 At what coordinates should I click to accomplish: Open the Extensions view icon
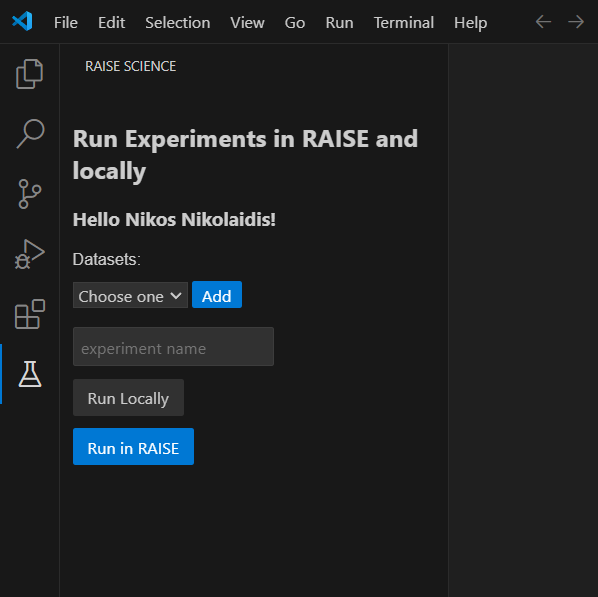pos(30,314)
